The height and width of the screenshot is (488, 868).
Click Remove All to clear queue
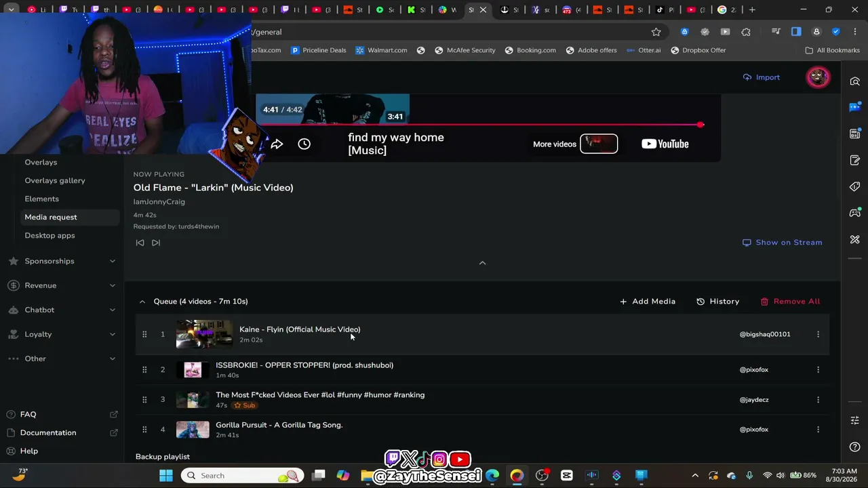790,302
